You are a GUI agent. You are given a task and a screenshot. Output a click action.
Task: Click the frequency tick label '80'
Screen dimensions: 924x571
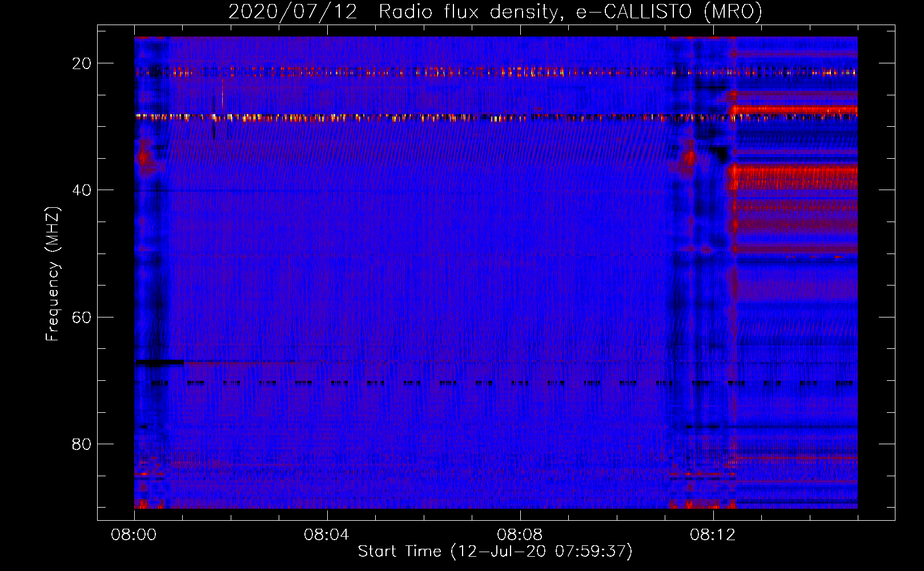(x=82, y=444)
